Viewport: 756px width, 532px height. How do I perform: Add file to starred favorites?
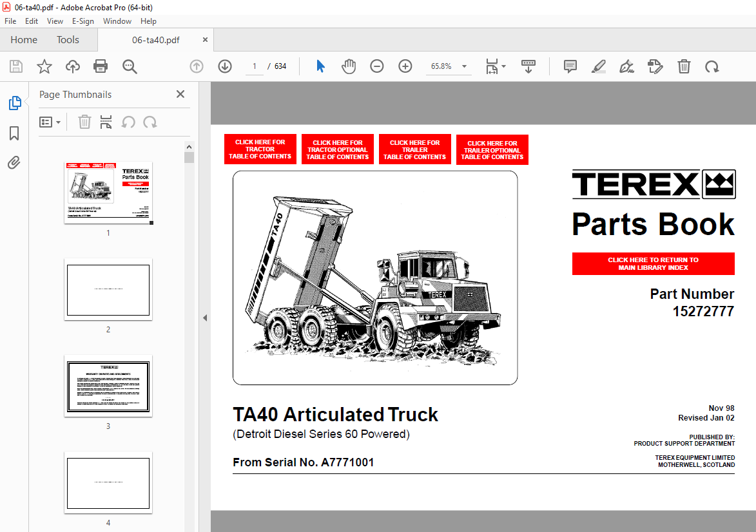click(44, 66)
